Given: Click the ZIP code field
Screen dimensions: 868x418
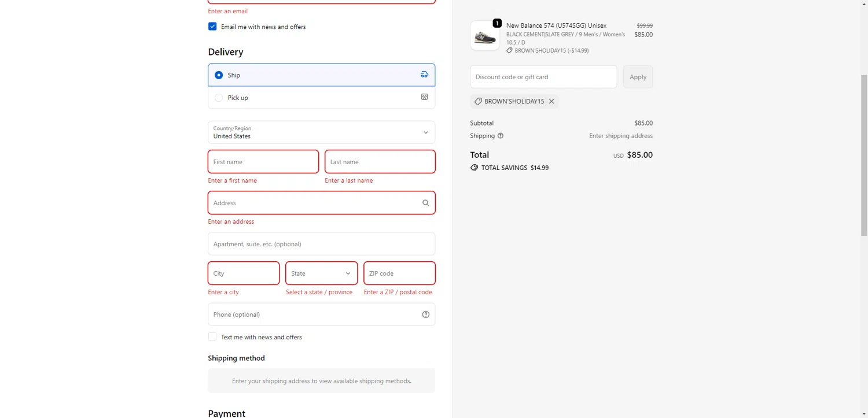Looking at the screenshot, I should click(x=399, y=273).
